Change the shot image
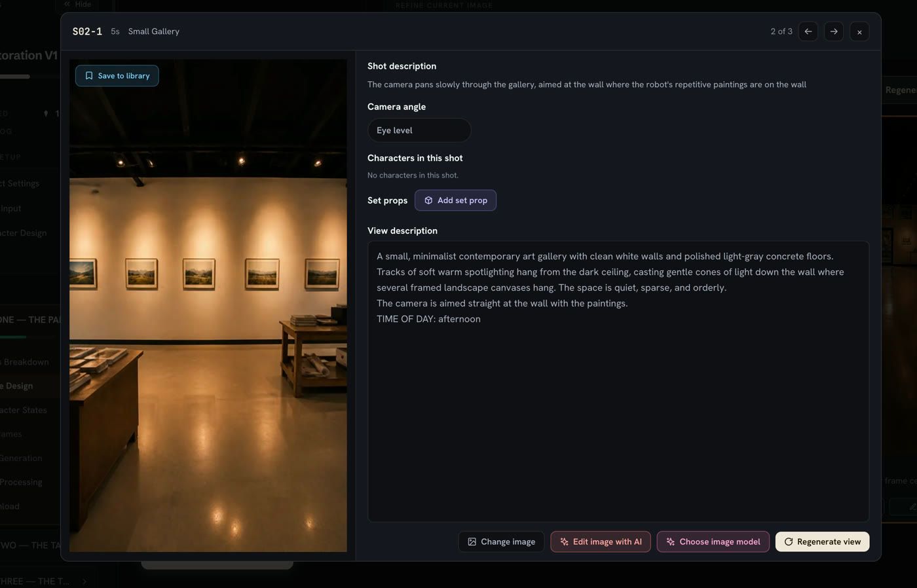Viewport: 917px width, 588px height. [501, 542]
